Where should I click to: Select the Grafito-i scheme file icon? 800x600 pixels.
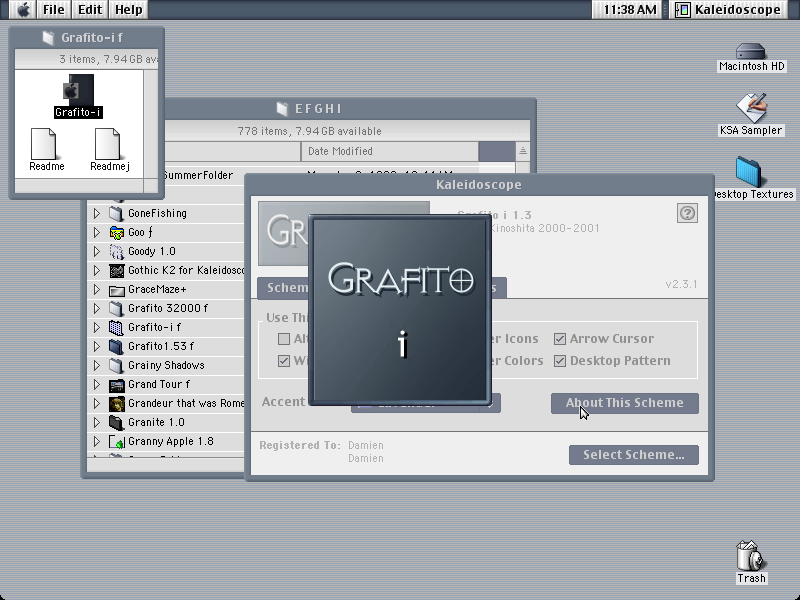[78, 90]
